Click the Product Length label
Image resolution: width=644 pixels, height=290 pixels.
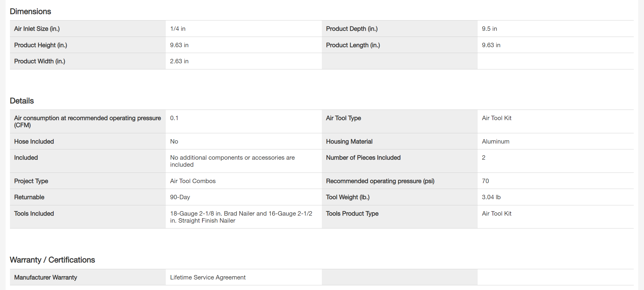click(x=353, y=45)
